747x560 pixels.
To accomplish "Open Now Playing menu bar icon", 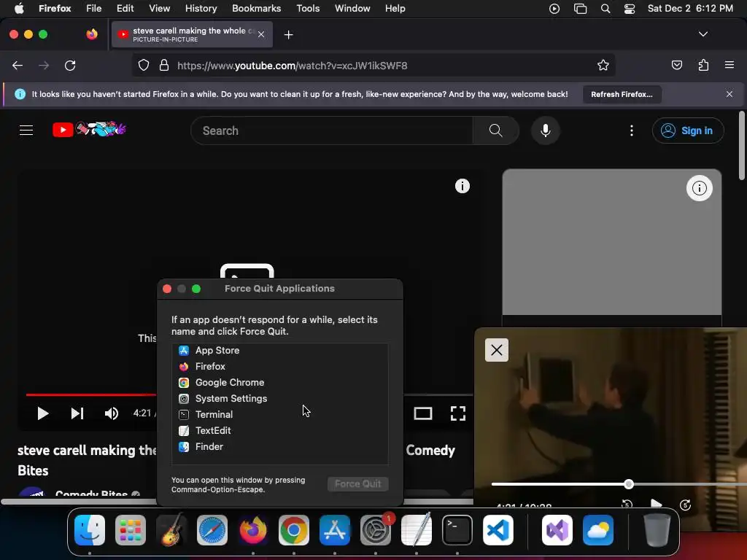I will pyautogui.click(x=554, y=9).
